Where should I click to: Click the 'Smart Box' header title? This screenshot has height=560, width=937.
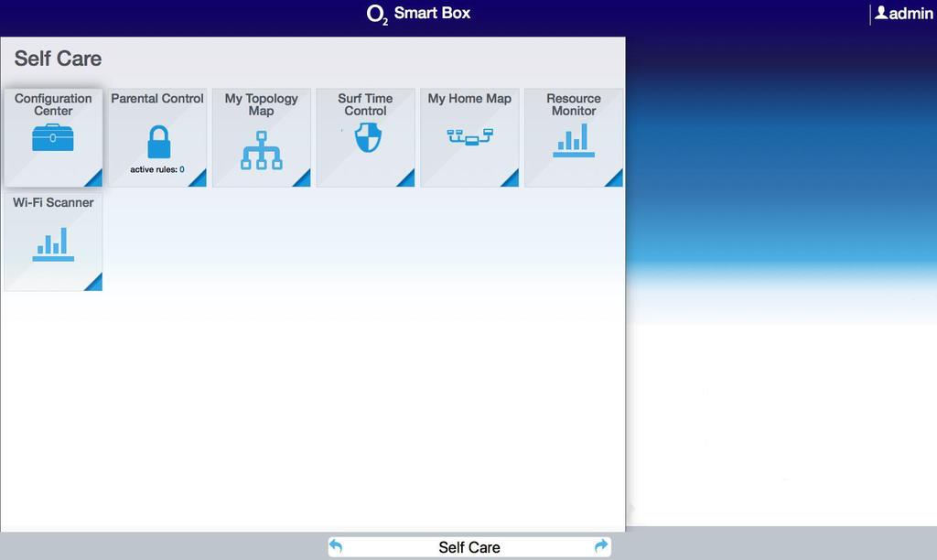point(432,13)
